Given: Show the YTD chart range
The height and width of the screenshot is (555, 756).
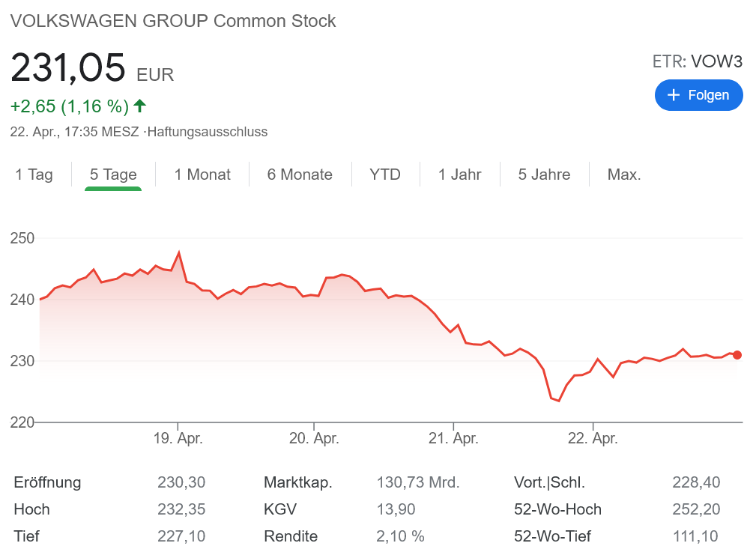Looking at the screenshot, I should pos(385,175).
